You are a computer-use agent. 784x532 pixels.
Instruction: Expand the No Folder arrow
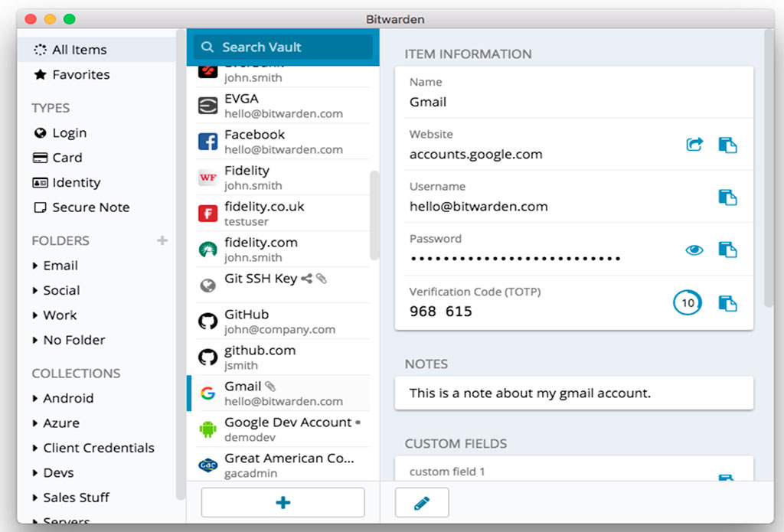(x=35, y=341)
